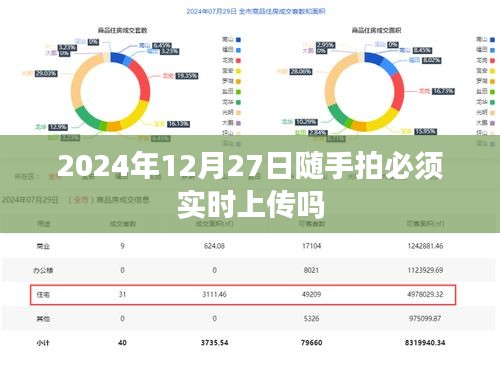Click the 商品住房成交套数 chart title

122,30
